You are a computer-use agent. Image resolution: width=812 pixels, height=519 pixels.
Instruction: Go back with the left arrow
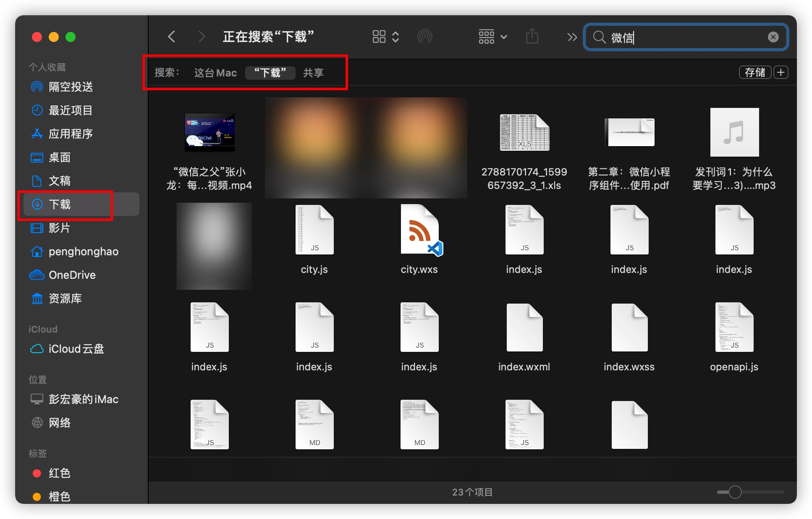(171, 37)
